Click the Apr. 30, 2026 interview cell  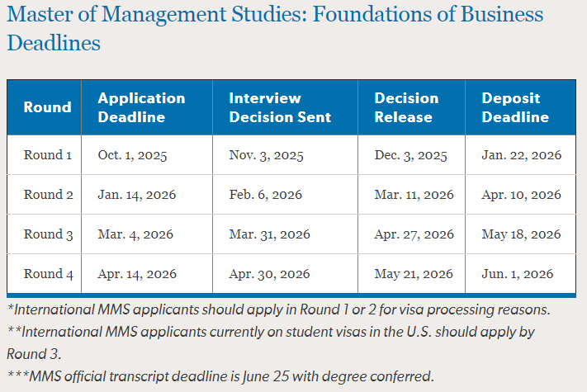(x=269, y=274)
